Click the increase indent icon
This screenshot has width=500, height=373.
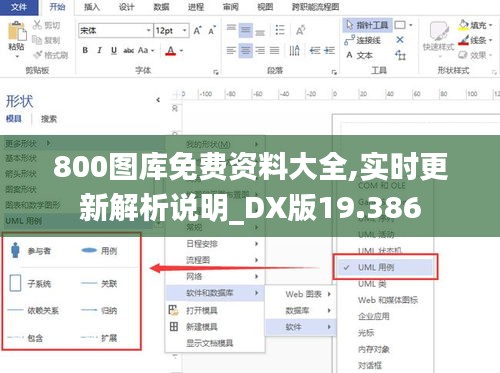329,50
